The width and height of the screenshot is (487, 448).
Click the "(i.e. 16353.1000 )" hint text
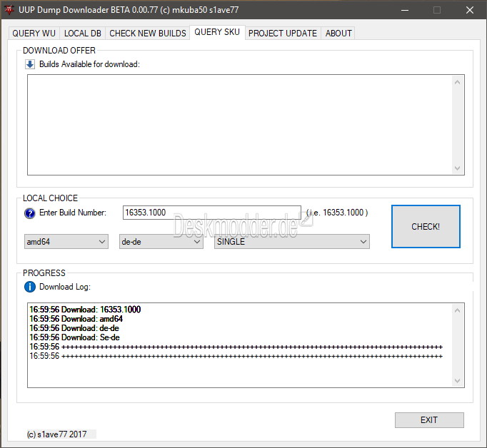click(337, 213)
